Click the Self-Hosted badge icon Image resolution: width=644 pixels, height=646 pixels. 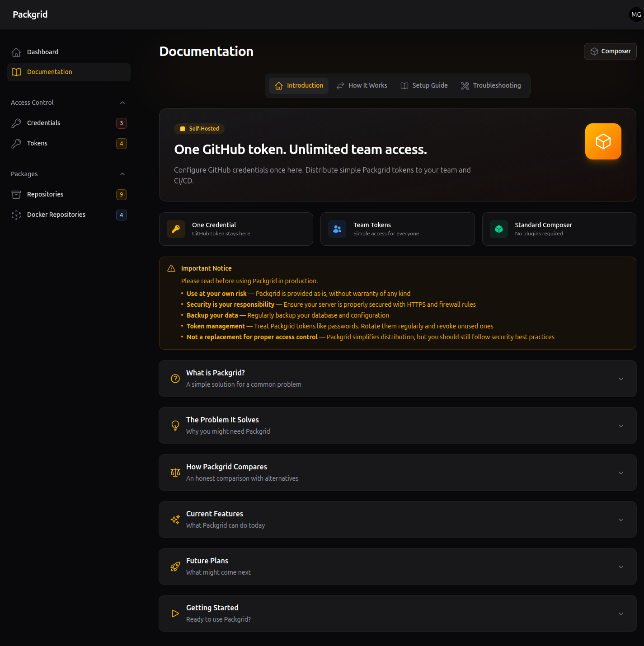click(x=183, y=129)
